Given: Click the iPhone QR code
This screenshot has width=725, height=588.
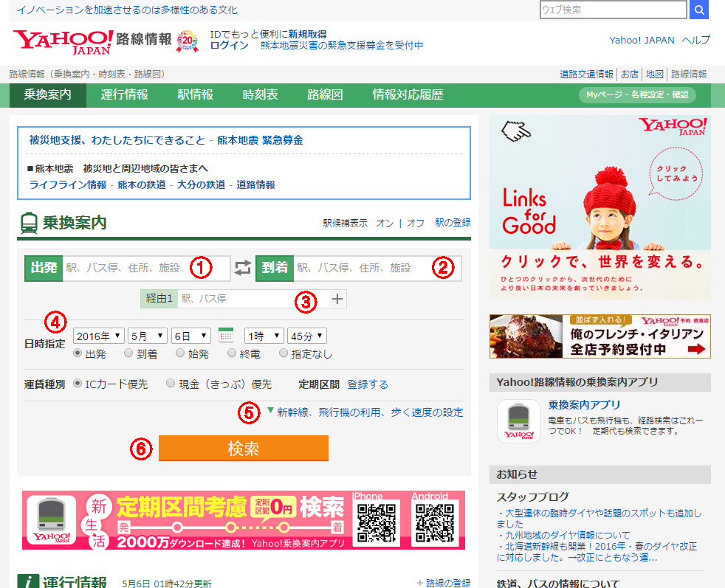Looking at the screenshot, I should [377, 523].
